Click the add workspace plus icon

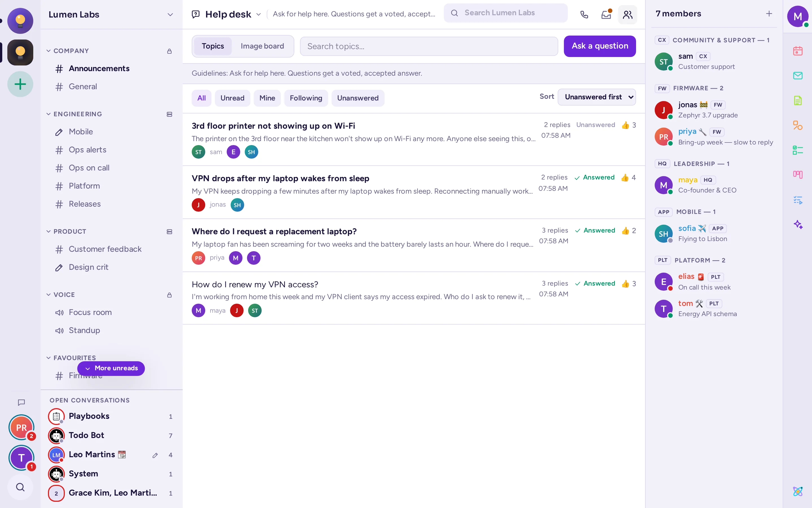[20, 84]
